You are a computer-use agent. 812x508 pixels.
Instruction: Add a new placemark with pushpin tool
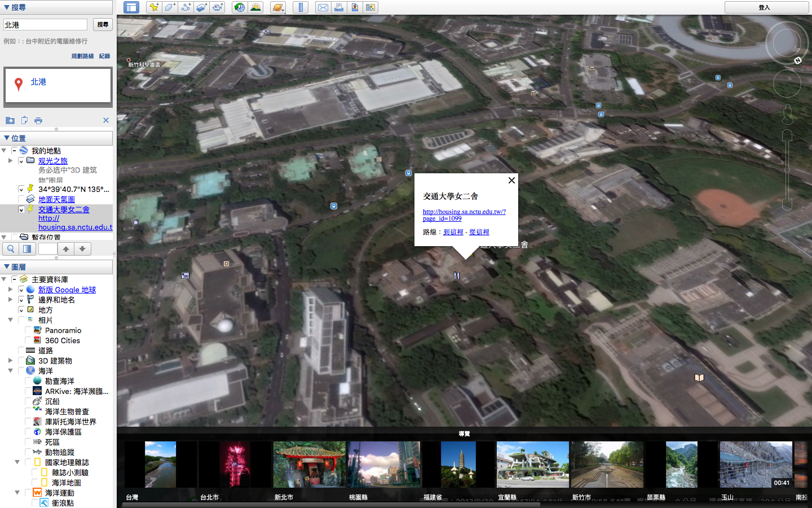tap(153, 7)
